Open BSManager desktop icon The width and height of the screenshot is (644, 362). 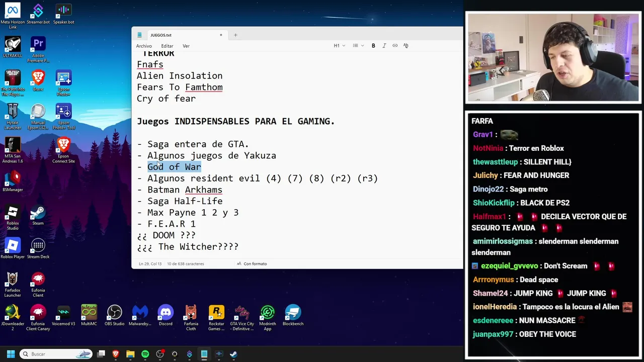click(13, 181)
